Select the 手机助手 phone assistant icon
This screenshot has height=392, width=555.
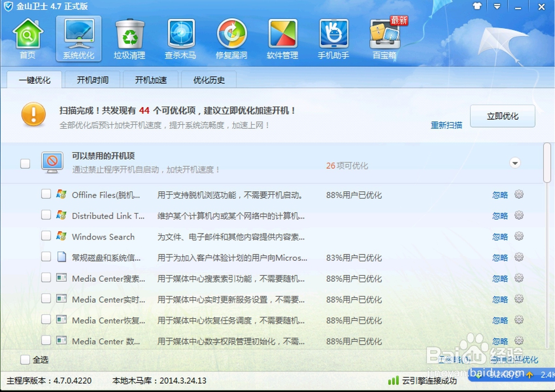[332, 38]
